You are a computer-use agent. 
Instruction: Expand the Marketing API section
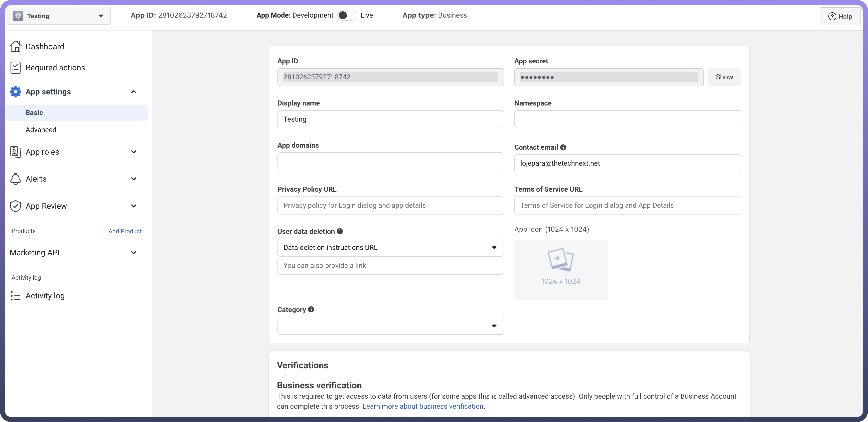(133, 252)
